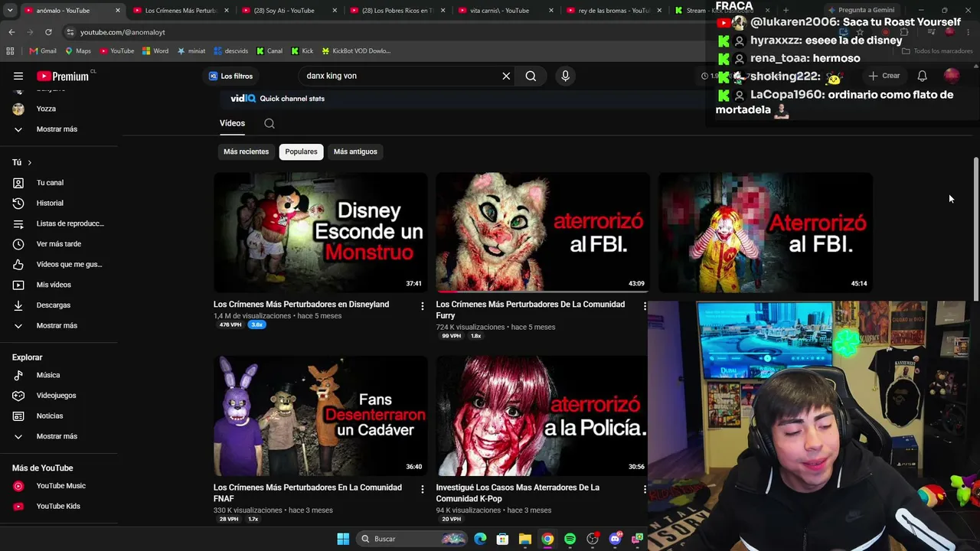Select the Más recientes filter chip
This screenshot has height=551, width=980.
tap(247, 152)
